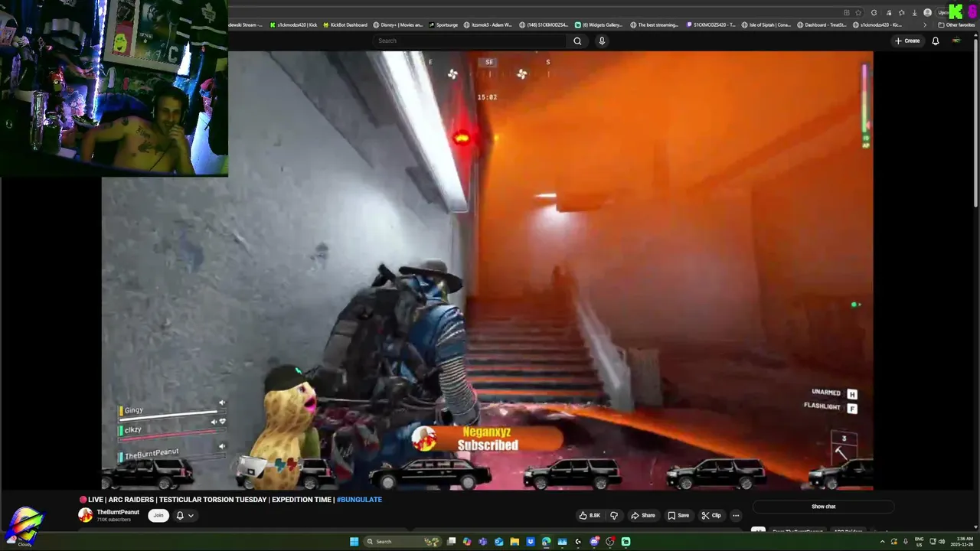Clip the live stream
Screen dimensions: 980x551
tap(711, 515)
